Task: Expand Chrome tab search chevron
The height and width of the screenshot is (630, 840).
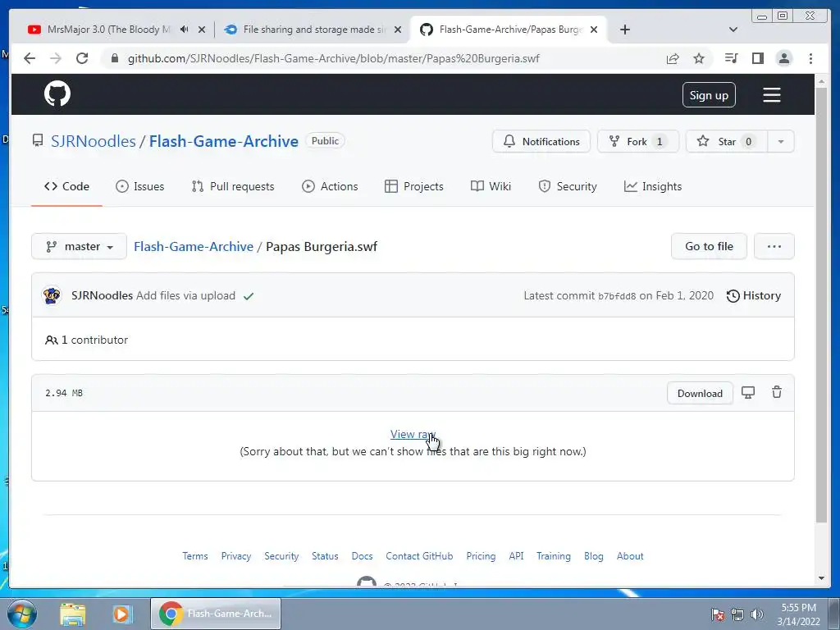Action: tap(733, 30)
